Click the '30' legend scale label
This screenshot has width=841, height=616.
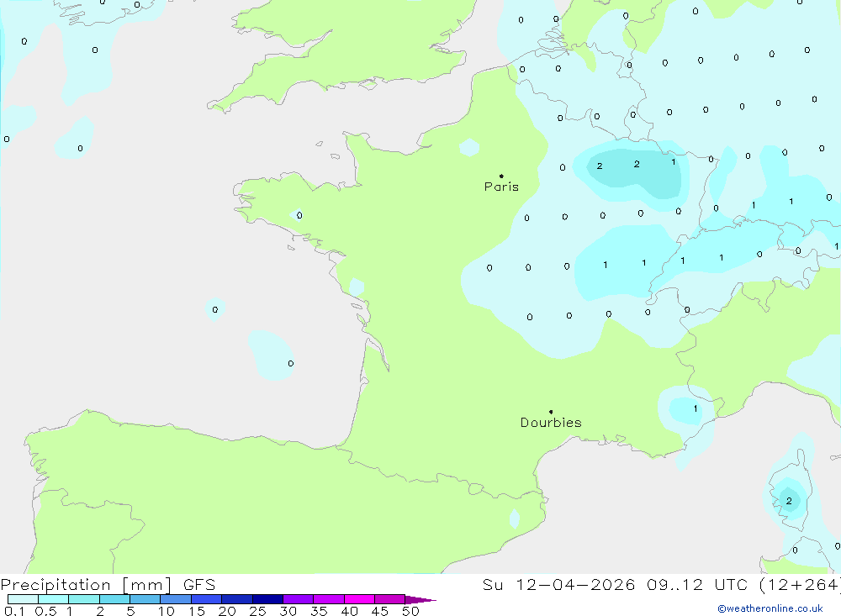pyautogui.click(x=288, y=611)
